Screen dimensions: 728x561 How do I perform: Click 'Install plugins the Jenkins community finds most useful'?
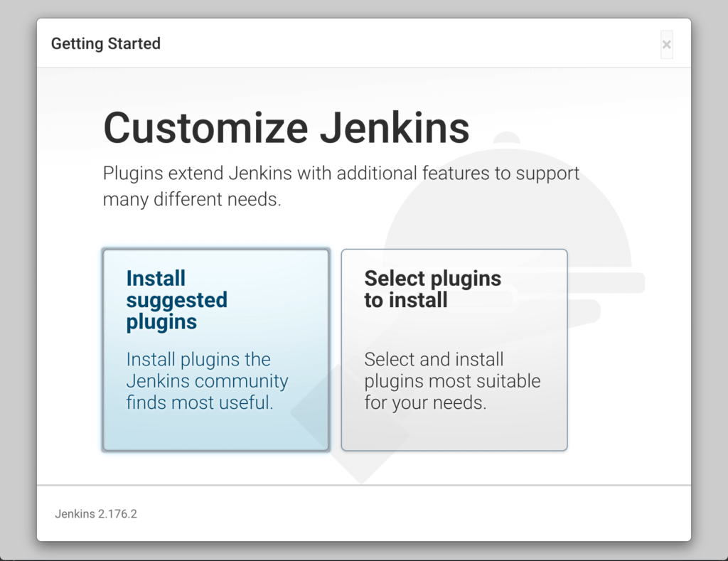205,381
